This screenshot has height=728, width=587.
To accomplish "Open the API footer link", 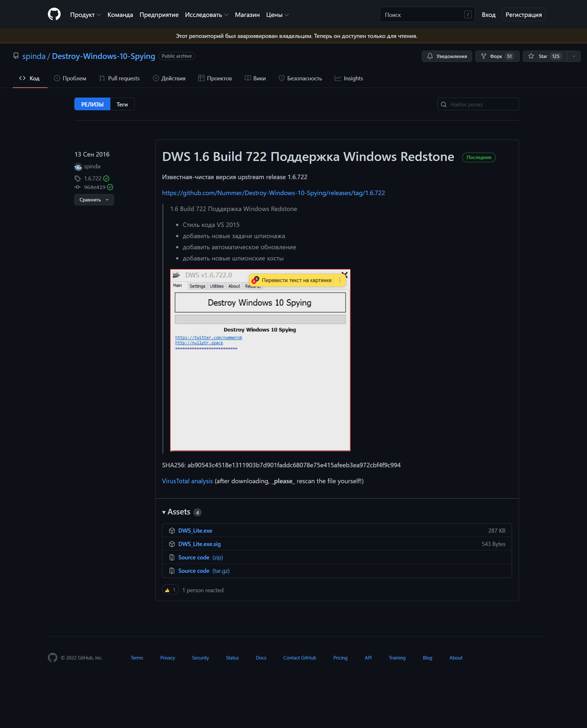I will (368, 658).
